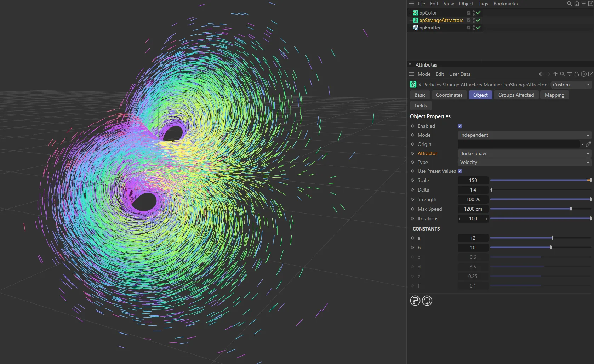The width and height of the screenshot is (594, 364).
Task: Click the Object Manager search icon
Action: (x=569, y=4)
